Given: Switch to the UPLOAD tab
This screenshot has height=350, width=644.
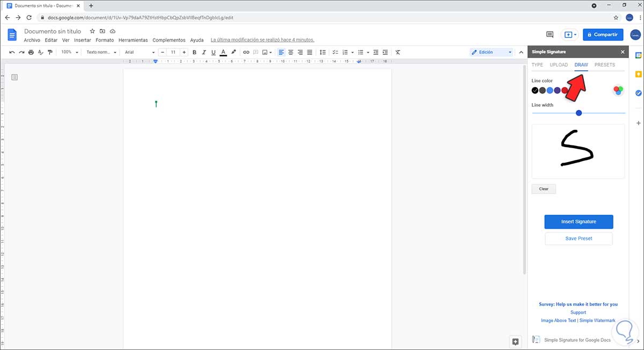Looking at the screenshot, I should pyautogui.click(x=559, y=65).
